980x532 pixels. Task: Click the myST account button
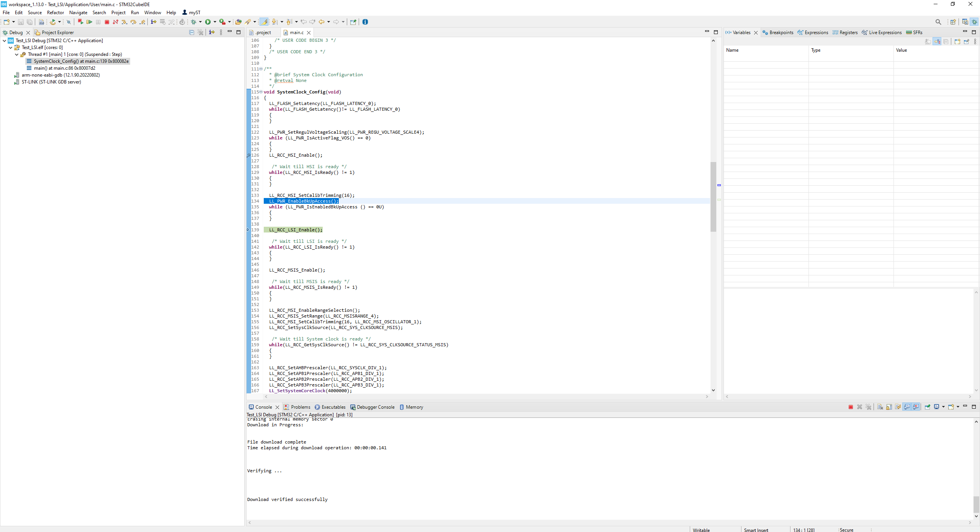pyautogui.click(x=191, y=12)
